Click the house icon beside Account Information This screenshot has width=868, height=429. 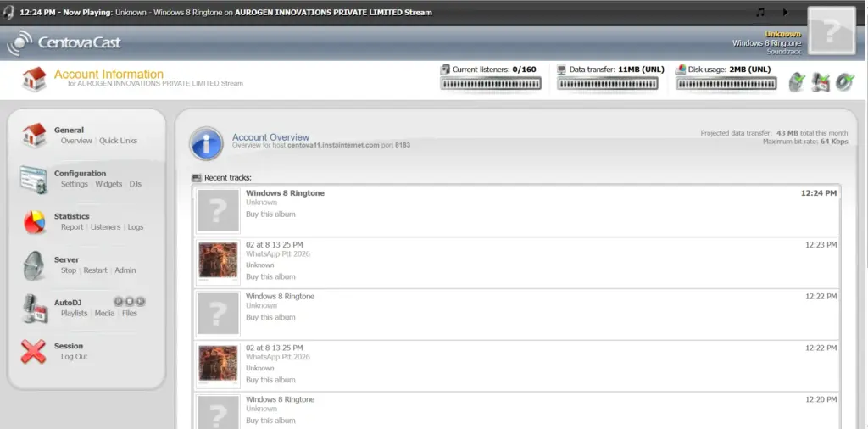(34, 79)
